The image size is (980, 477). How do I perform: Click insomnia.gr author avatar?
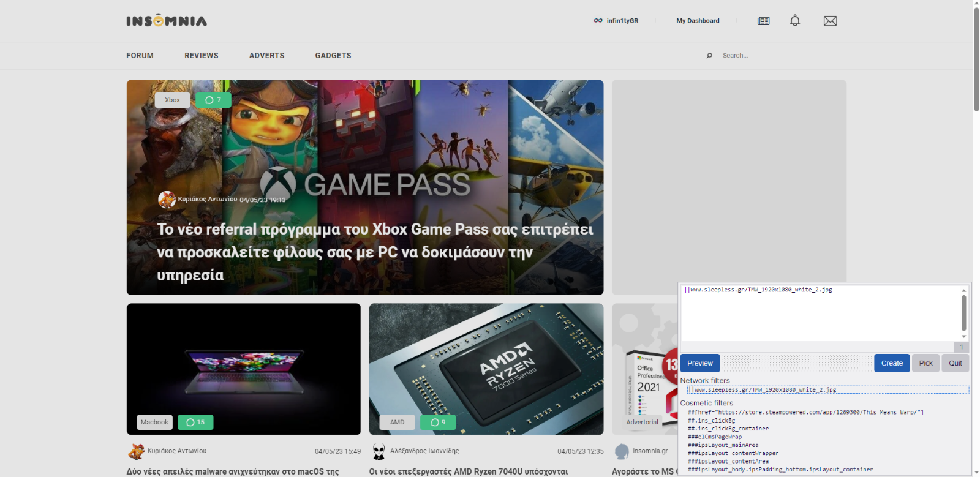coord(622,451)
